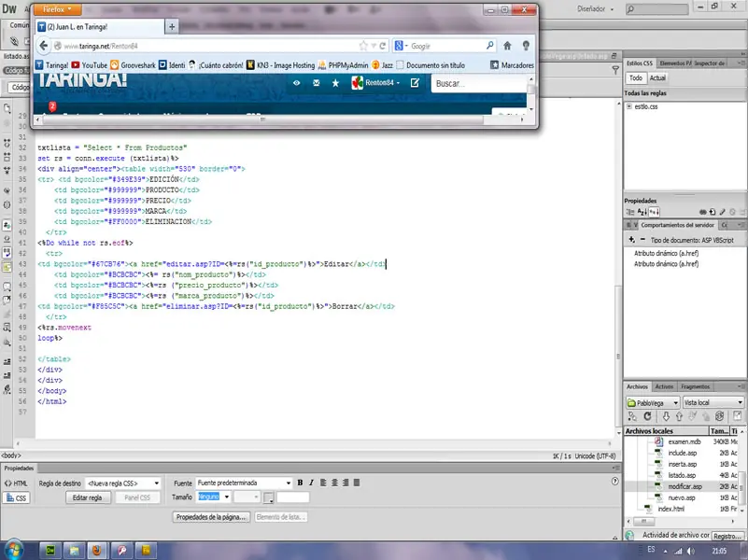The image size is (748, 560).
Task: Switch Properties inspector to CSS mode
Action: [x=17, y=498]
